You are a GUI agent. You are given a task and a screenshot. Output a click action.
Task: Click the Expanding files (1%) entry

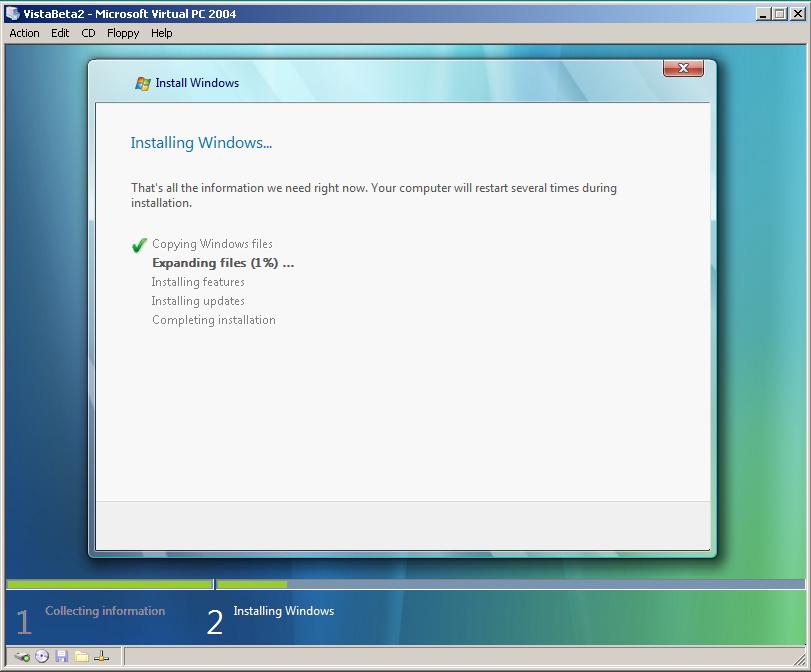223,263
